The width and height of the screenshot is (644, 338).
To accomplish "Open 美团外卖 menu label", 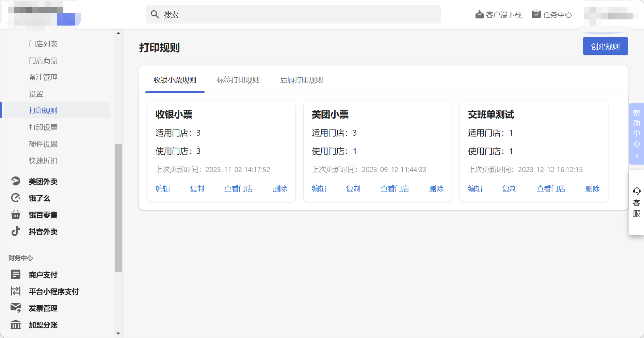I will (x=43, y=181).
